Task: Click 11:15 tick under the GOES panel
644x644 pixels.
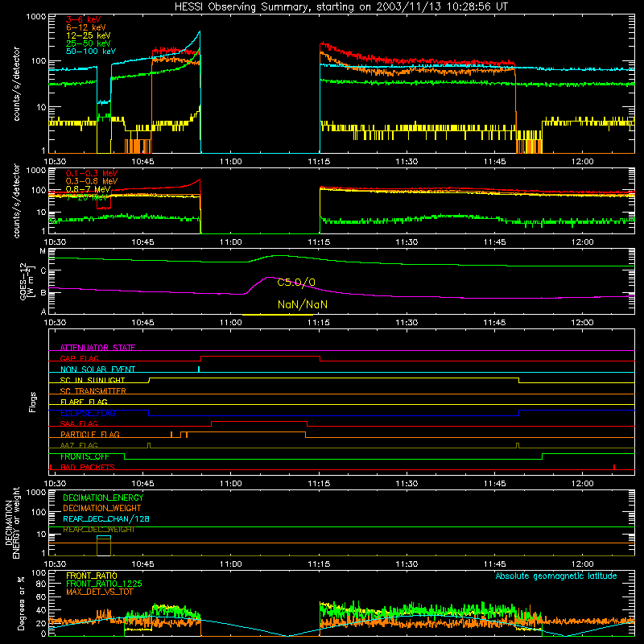Action: point(319,323)
